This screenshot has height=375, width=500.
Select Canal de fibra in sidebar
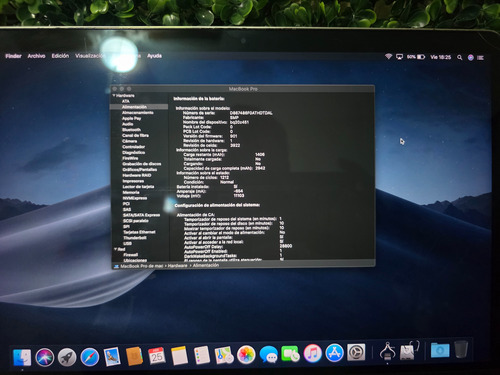point(135,135)
